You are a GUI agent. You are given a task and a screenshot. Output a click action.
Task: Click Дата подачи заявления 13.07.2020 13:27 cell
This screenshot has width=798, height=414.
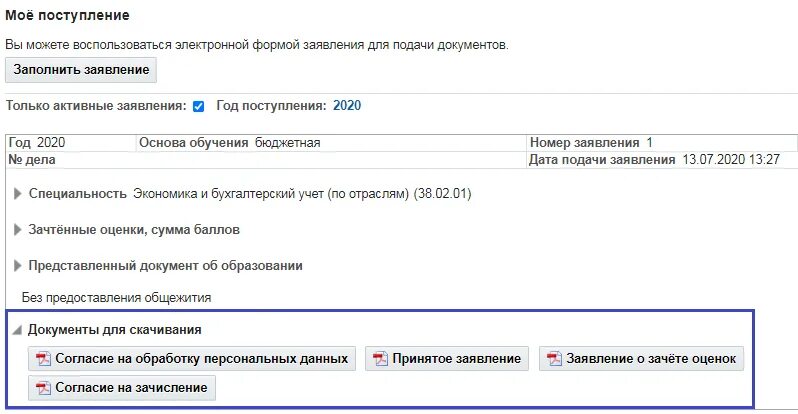pyautogui.click(x=662, y=160)
